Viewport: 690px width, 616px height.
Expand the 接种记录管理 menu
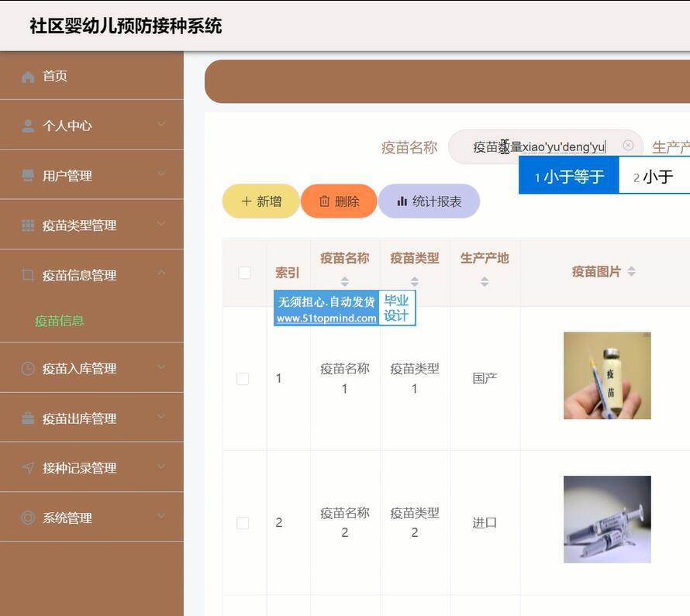pyautogui.click(x=161, y=466)
